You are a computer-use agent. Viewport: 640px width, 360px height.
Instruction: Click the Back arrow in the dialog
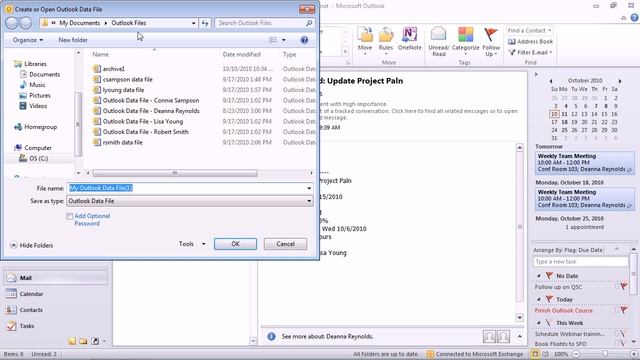(12, 23)
